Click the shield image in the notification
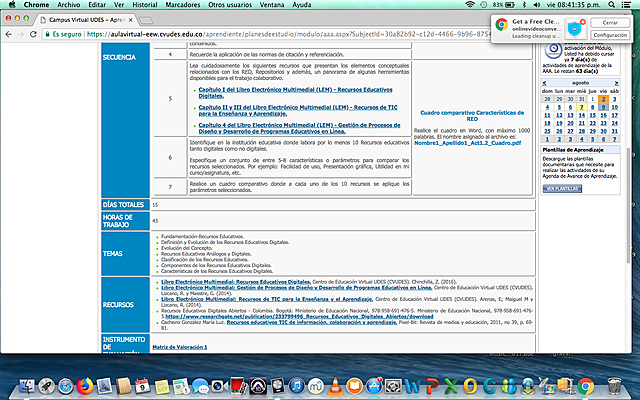 (576, 28)
